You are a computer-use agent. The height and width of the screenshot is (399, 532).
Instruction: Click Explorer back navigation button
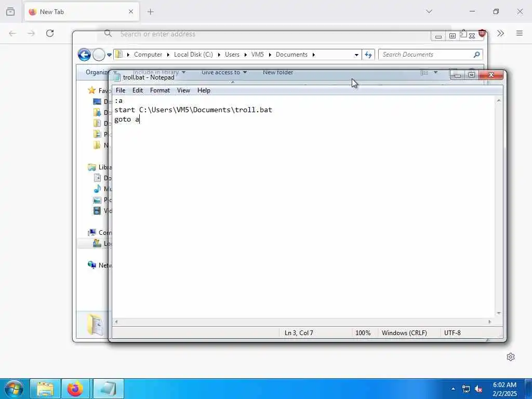point(84,55)
